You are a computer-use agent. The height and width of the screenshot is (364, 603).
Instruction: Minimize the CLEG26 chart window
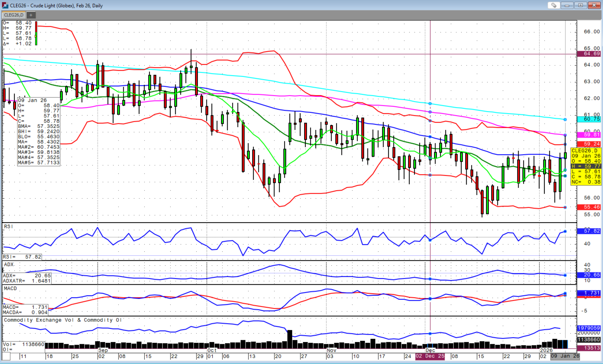click(567, 5)
